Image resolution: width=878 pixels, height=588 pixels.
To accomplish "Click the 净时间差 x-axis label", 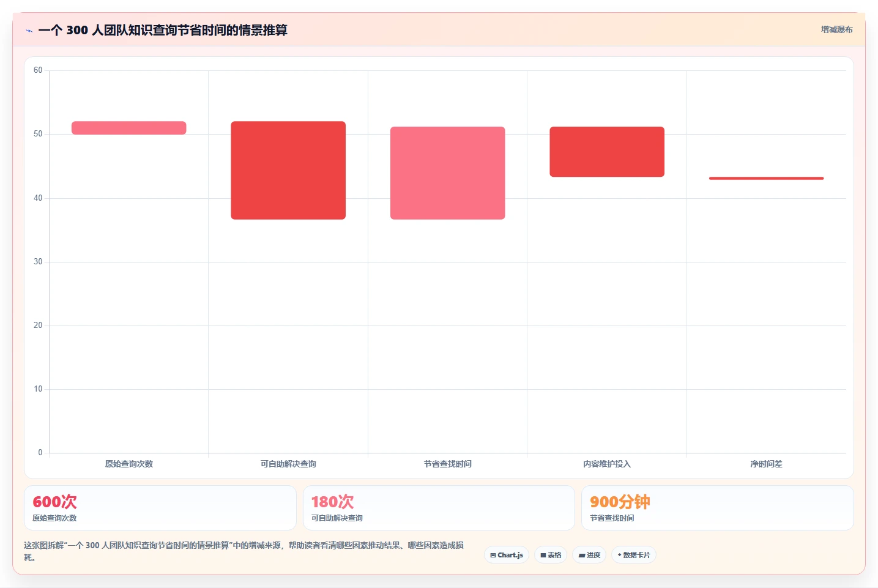I will pos(766,464).
